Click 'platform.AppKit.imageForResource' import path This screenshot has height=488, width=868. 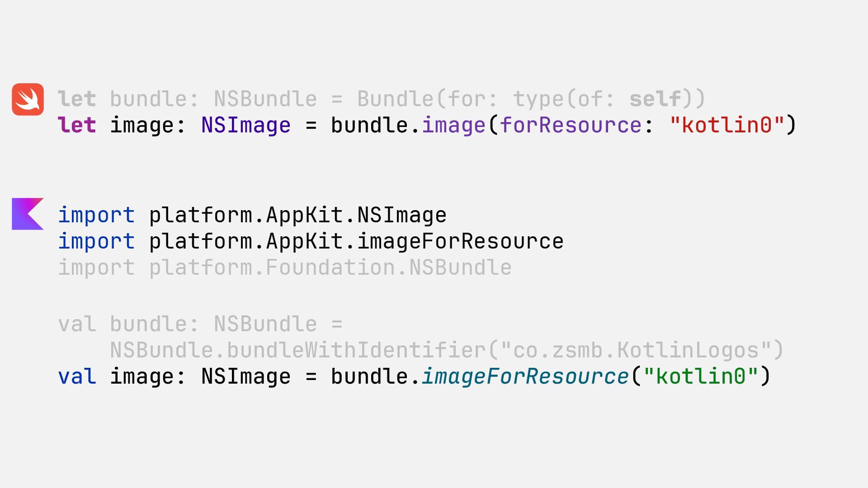coord(356,241)
